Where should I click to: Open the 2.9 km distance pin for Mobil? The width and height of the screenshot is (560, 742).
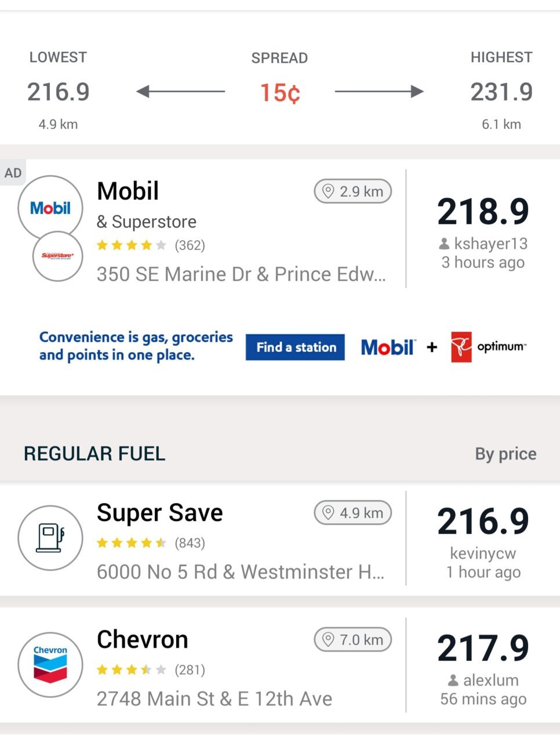coord(353,191)
